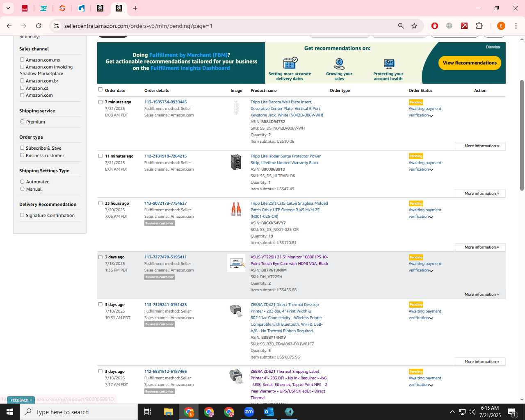Open the browser zoom magnifier icon
525x420 pixels.
[x=401, y=26]
